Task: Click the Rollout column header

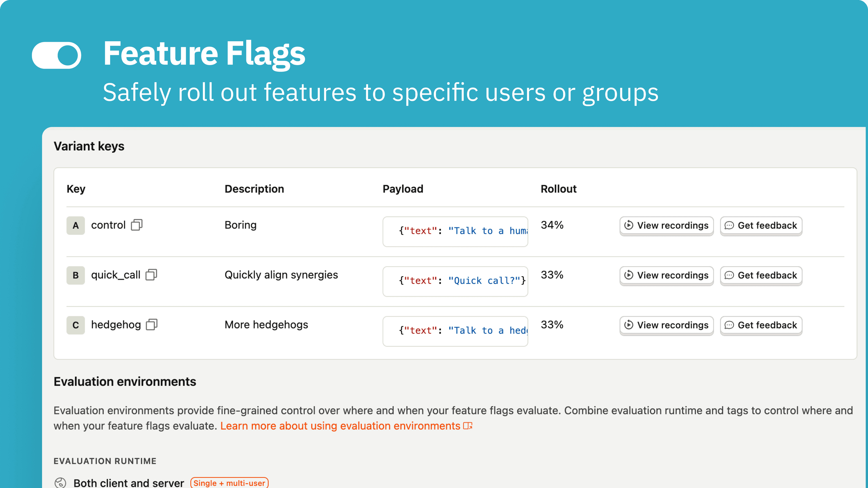Action: [558, 189]
